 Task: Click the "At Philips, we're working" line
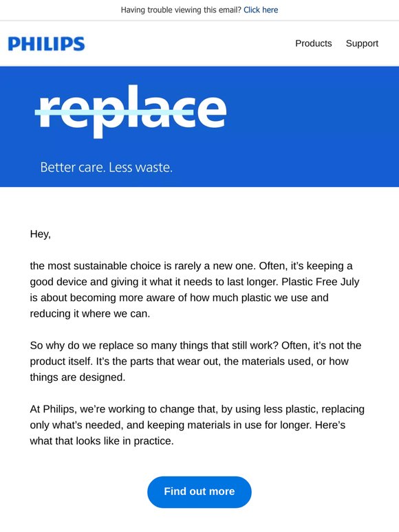click(x=197, y=409)
